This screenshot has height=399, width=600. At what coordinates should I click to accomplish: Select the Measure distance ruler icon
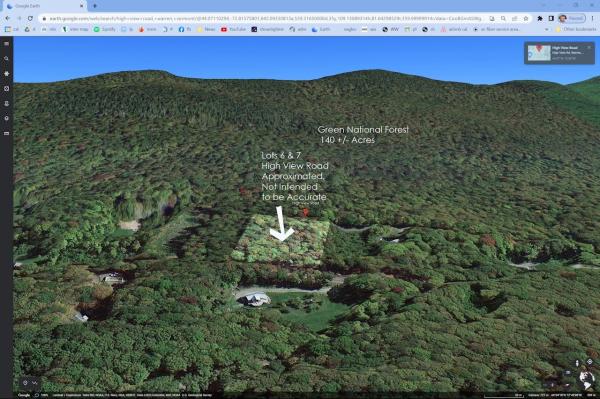[x=7, y=133]
